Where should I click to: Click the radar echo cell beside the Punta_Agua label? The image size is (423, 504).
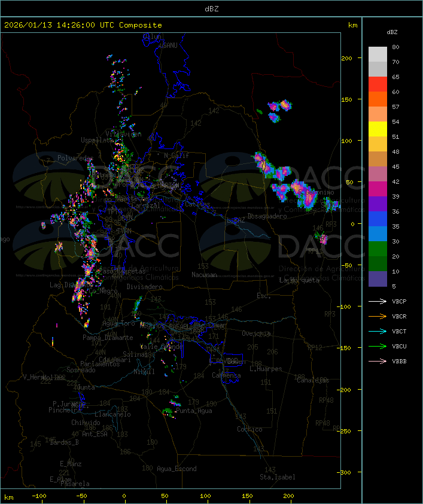169,412
